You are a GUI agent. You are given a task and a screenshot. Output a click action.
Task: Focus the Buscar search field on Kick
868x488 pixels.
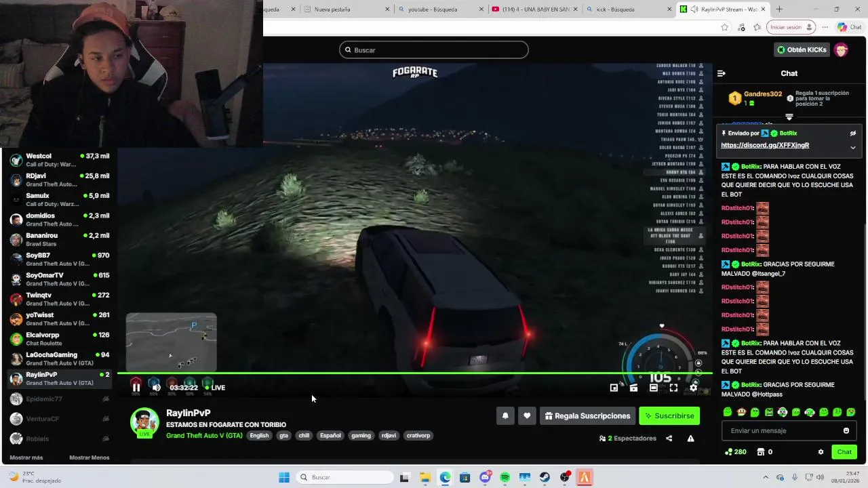coord(434,50)
